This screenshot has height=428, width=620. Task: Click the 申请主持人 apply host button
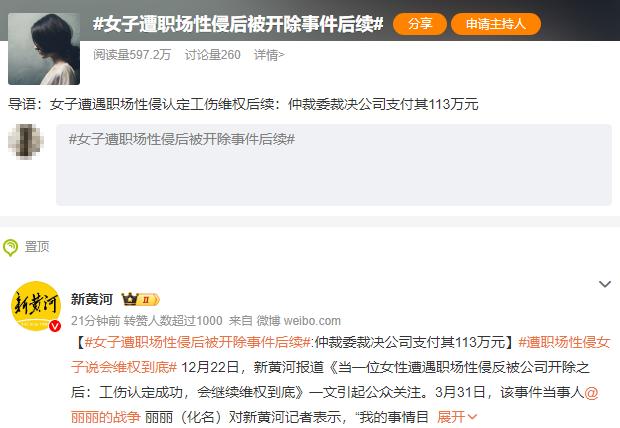pos(495,24)
